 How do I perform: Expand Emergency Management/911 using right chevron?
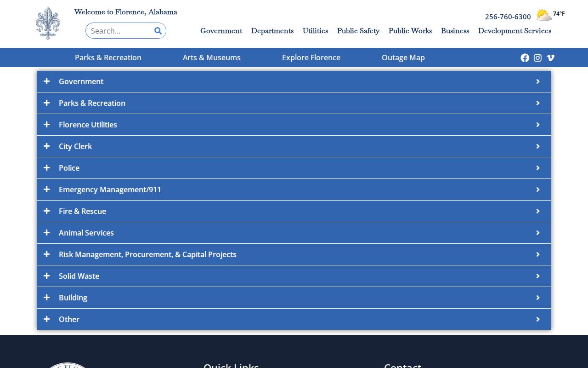point(537,190)
